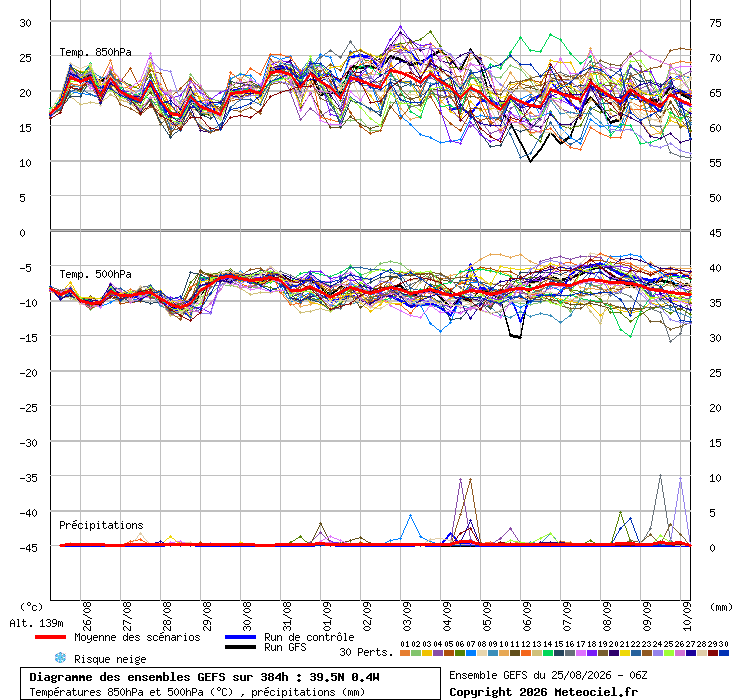Click the 27/08 date axis label
Image resolution: width=740 pixels, height=700 pixels.
click(x=127, y=616)
